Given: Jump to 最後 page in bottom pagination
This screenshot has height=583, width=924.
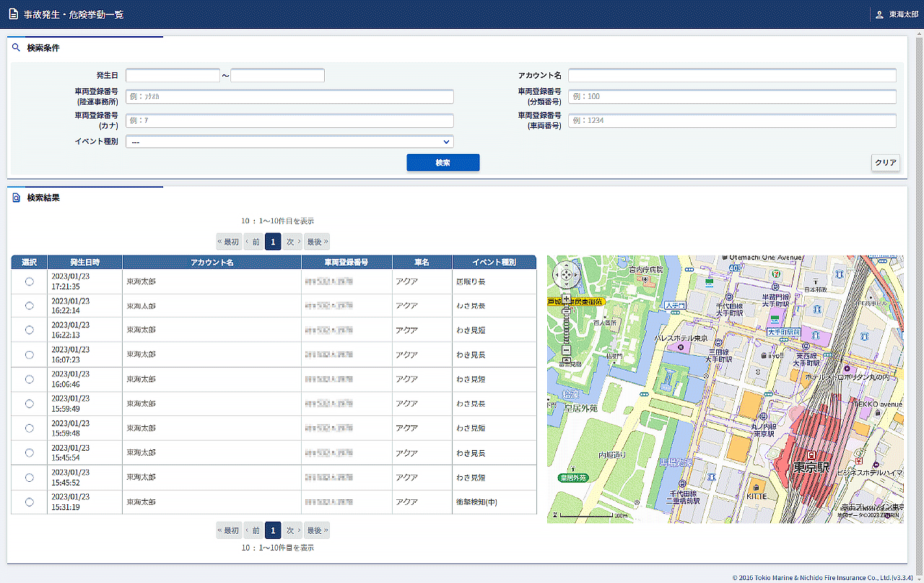Looking at the screenshot, I should coord(316,531).
